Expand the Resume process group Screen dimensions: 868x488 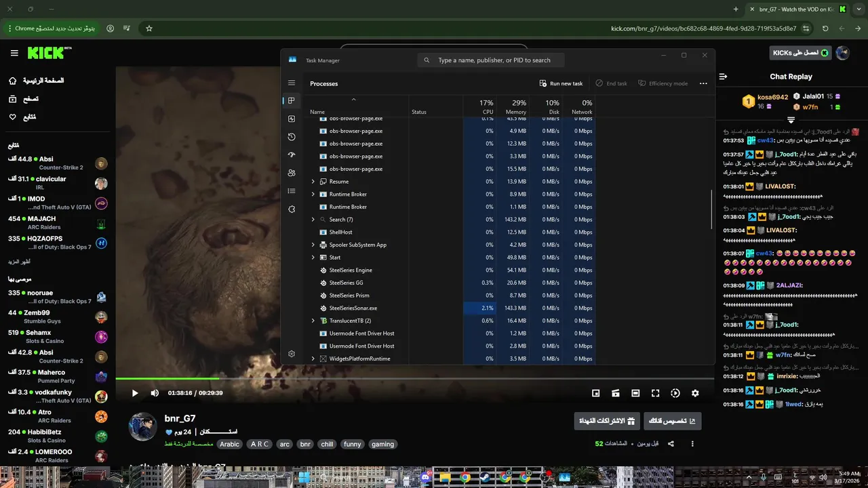point(313,182)
